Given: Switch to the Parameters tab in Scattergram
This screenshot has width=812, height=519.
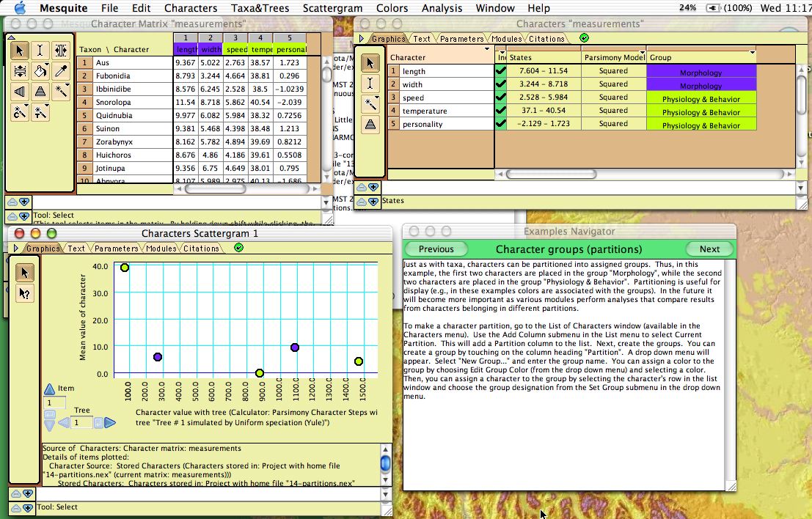Looking at the screenshot, I should pyautogui.click(x=116, y=249).
